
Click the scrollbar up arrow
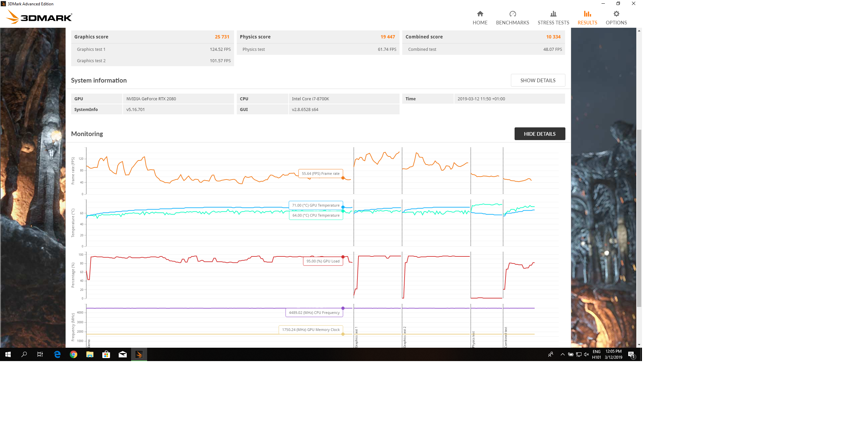(x=639, y=31)
